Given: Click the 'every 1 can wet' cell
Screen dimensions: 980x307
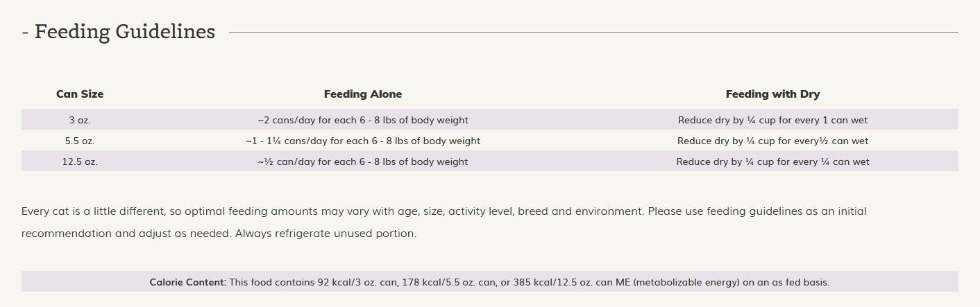Looking at the screenshot, I should pos(772,120).
